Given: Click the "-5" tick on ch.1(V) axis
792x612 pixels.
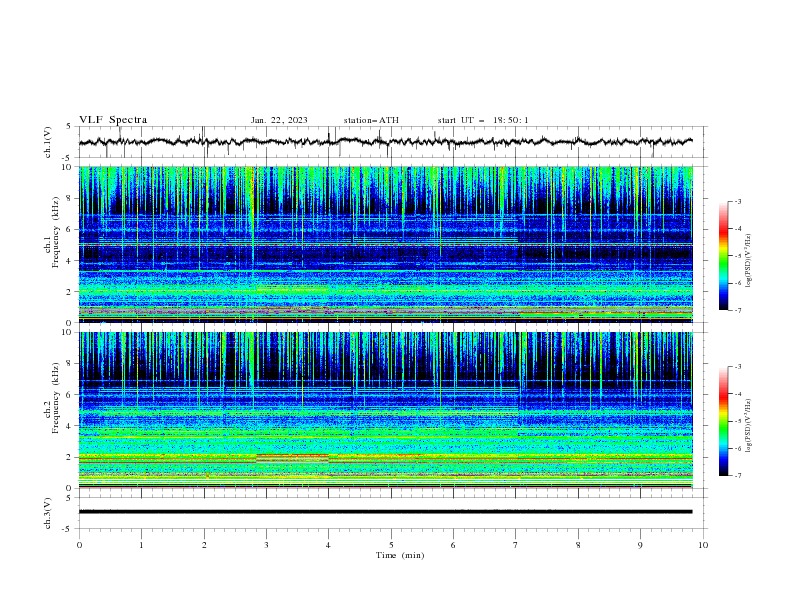Looking at the screenshot, I should (x=67, y=158).
